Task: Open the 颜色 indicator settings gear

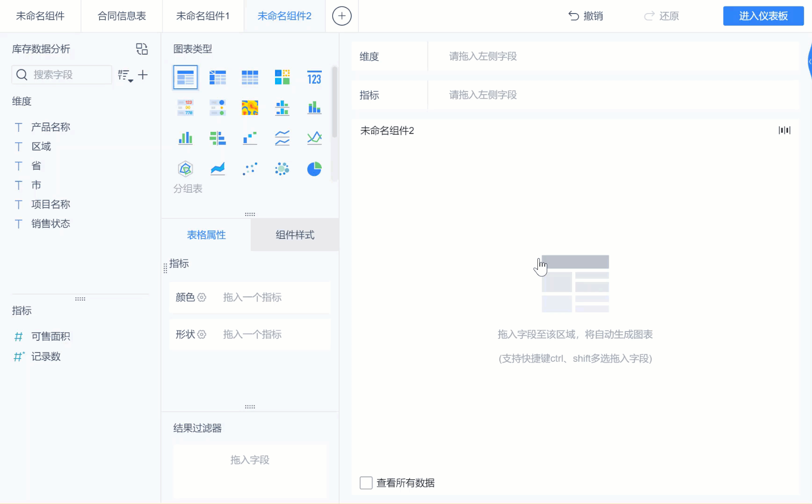Action: [202, 297]
